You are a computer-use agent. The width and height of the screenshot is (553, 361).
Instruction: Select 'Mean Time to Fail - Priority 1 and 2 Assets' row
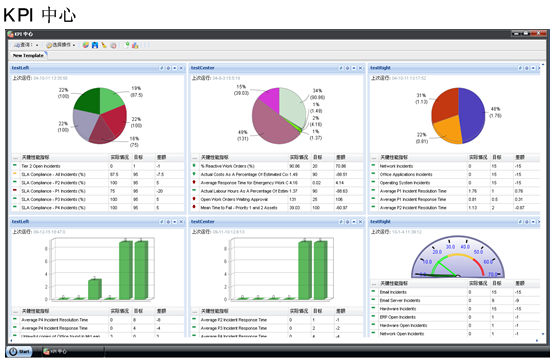click(277, 208)
